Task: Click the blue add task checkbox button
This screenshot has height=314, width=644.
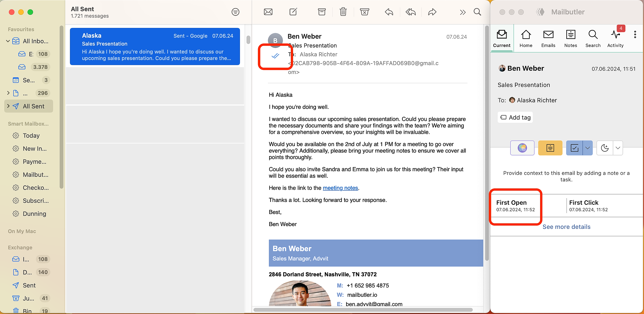Action: (575, 148)
